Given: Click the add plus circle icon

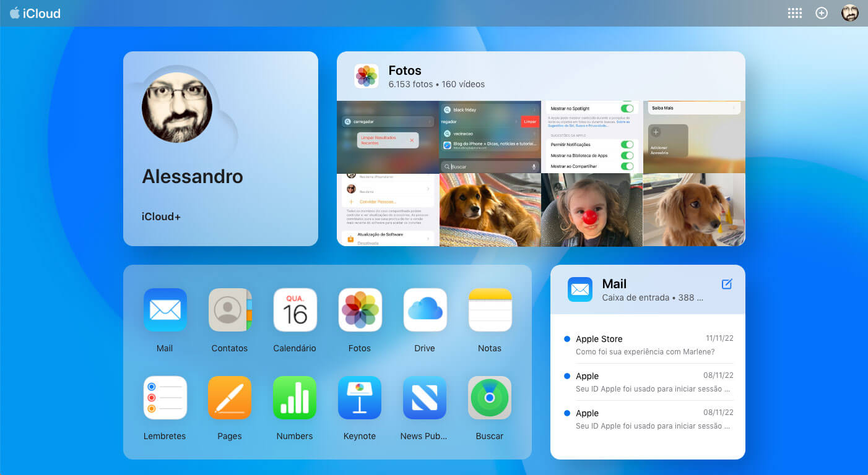Looking at the screenshot, I should pyautogui.click(x=822, y=13).
